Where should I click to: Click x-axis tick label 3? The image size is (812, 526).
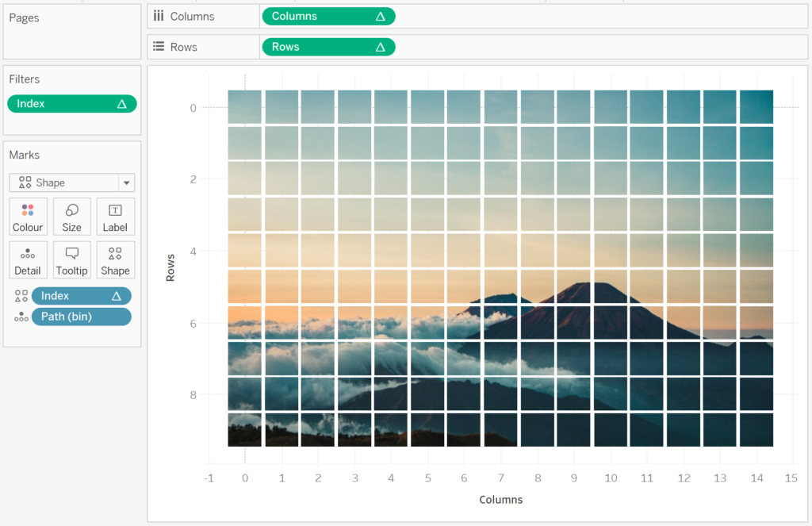coord(354,478)
